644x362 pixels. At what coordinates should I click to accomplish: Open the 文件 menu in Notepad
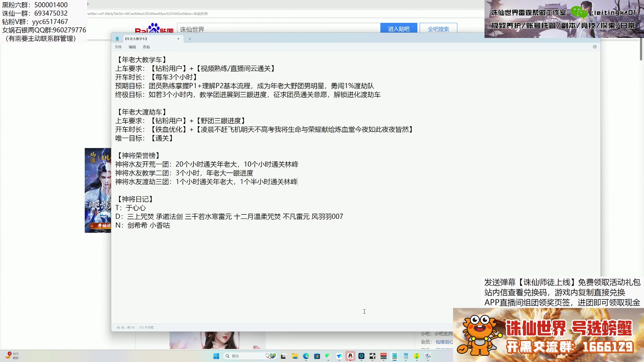click(118, 47)
